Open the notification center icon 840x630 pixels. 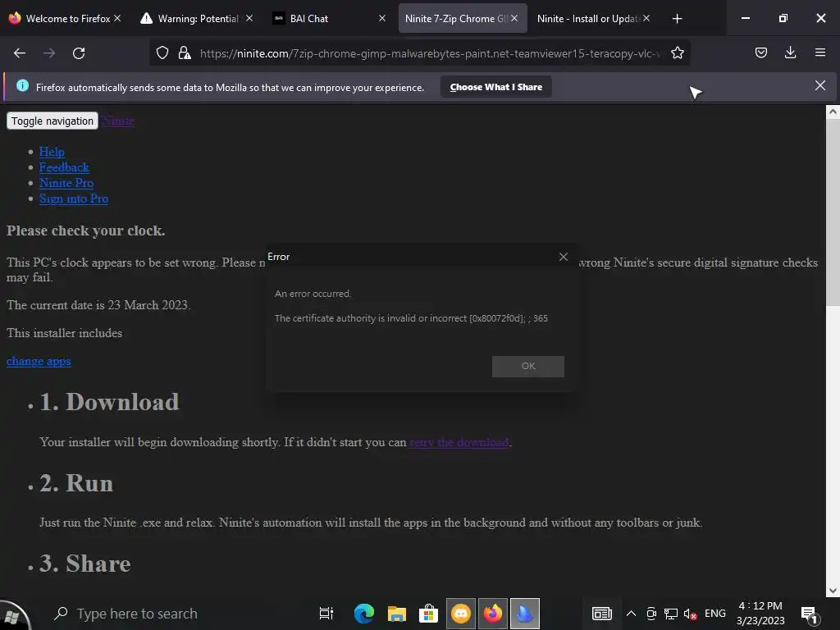(x=810, y=614)
